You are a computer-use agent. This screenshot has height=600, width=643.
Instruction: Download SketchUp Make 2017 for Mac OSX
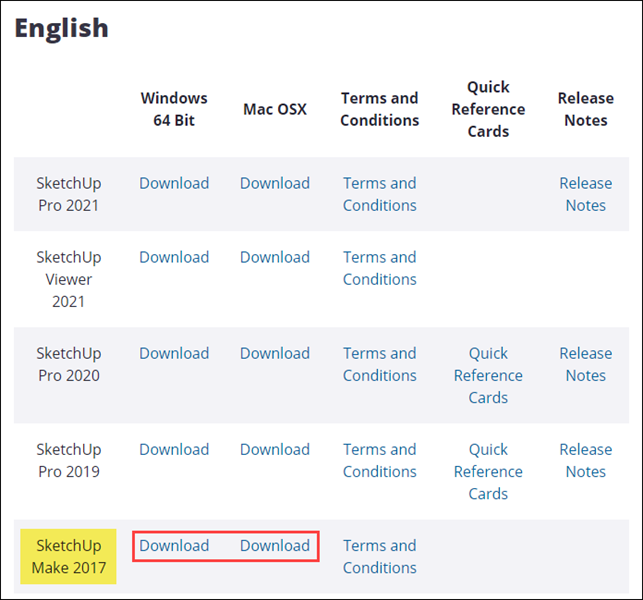coord(275,545)
